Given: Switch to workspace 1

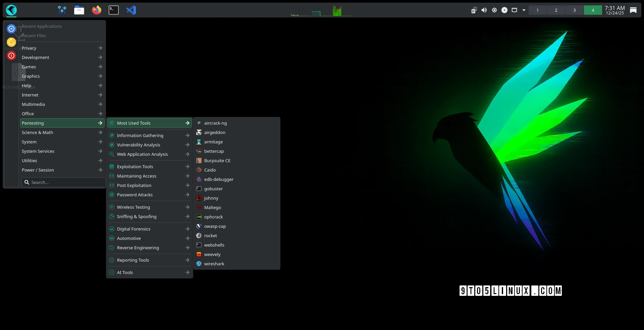Looking at the screenshot, I should (x=537, y=10).
